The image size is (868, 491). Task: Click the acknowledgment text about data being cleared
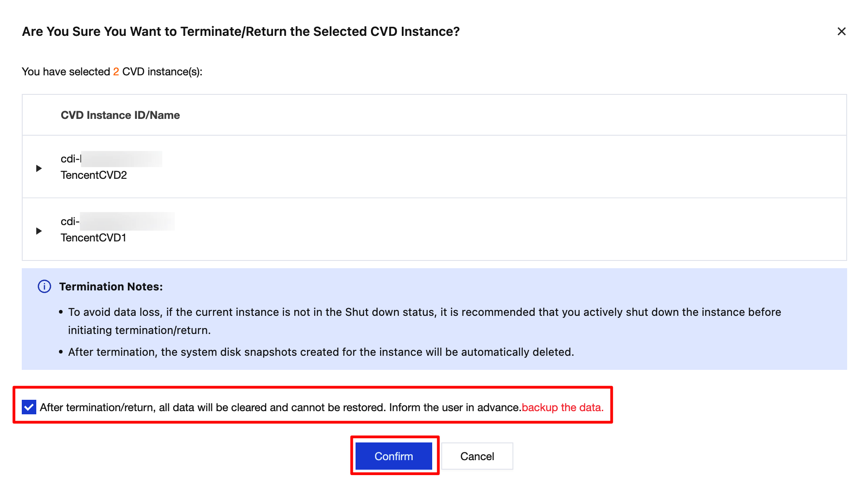click(x=280, y=408)
